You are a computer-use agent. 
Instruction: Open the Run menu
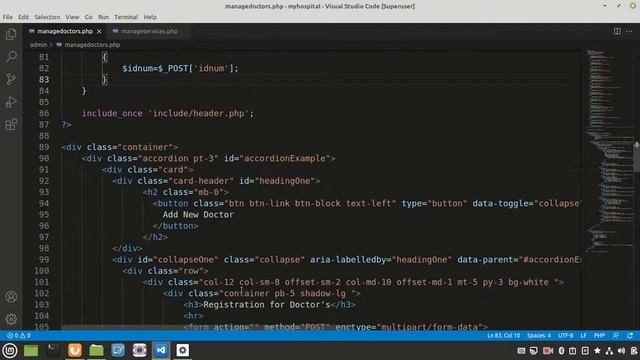pos(104,17)
